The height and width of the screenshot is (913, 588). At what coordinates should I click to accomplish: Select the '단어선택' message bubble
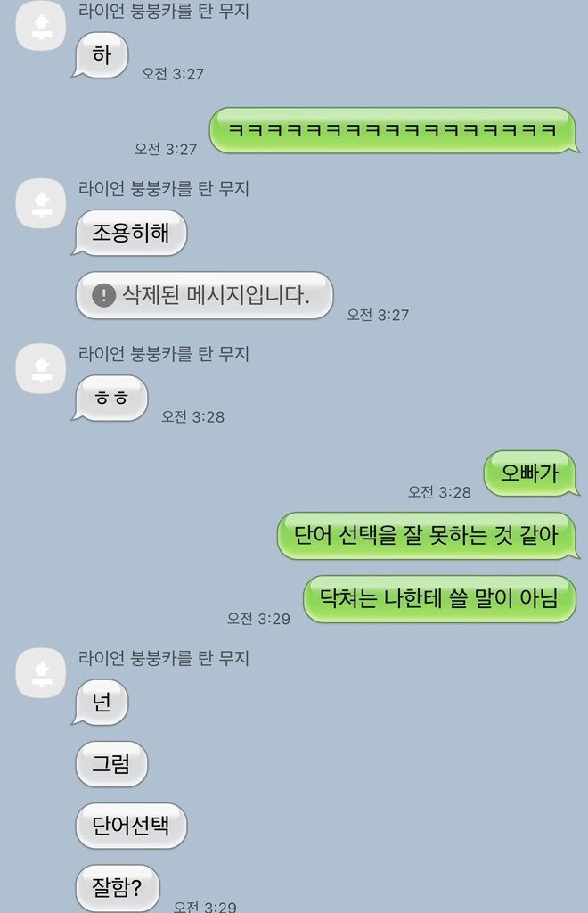131,826
